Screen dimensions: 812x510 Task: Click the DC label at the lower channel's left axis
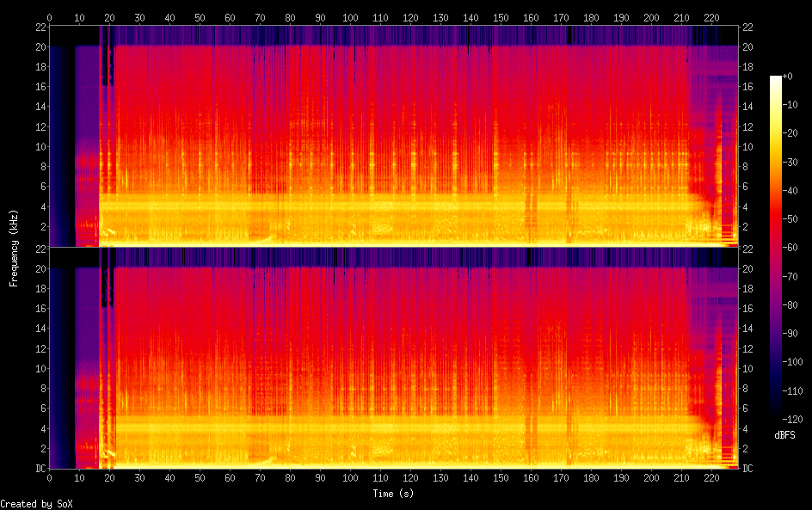pyautogui.click(x=40, y=469)
